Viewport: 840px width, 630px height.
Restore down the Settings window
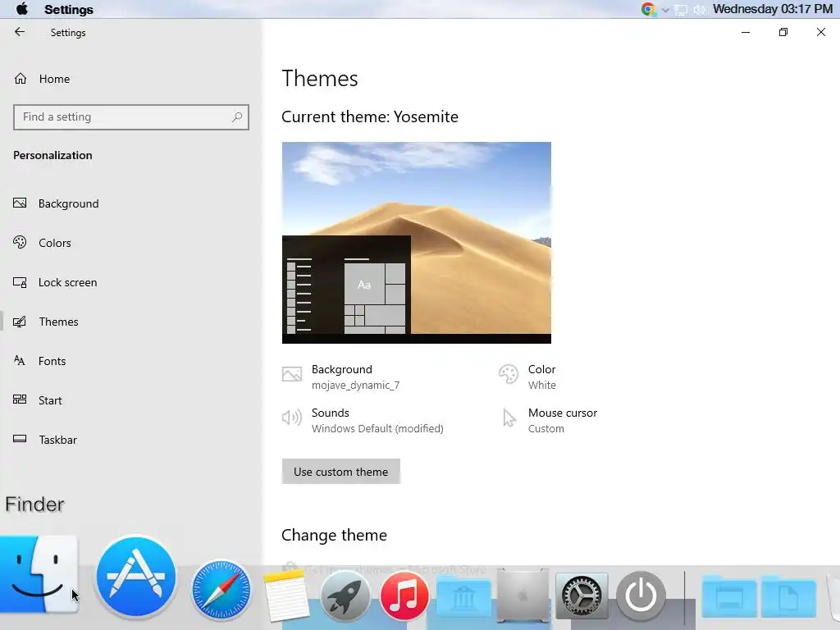783,32
